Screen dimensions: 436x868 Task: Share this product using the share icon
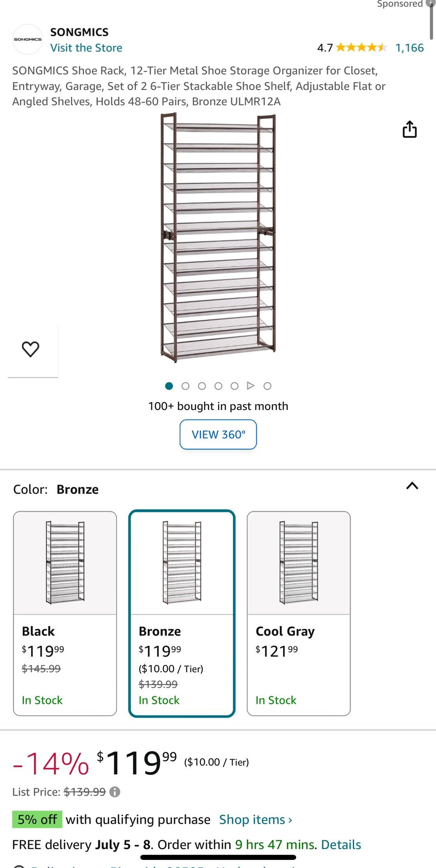click(409, 129)
